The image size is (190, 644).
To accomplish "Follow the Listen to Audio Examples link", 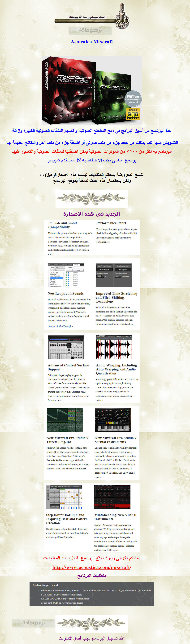I will 60,326.
